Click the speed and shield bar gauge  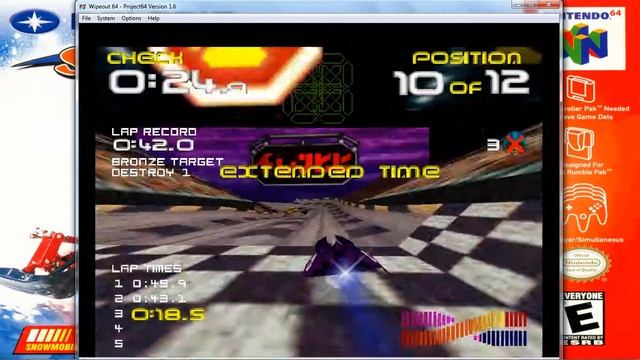coord(464,329)
